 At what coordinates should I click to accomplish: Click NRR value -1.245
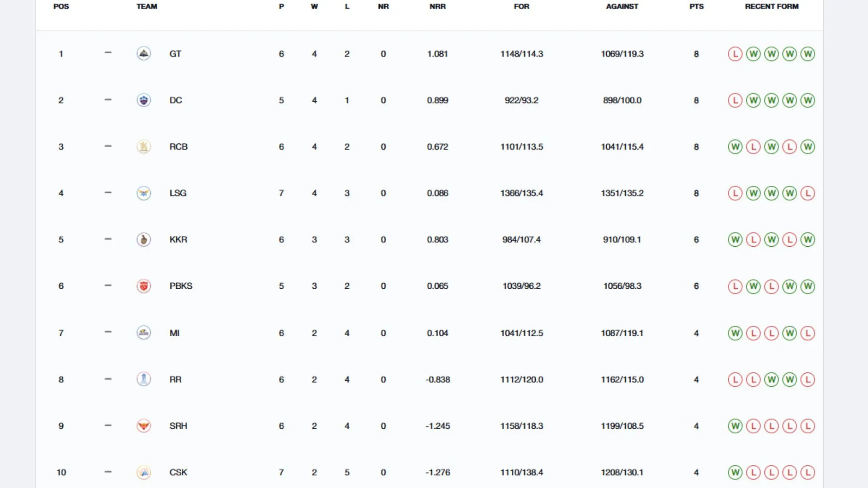438,426
